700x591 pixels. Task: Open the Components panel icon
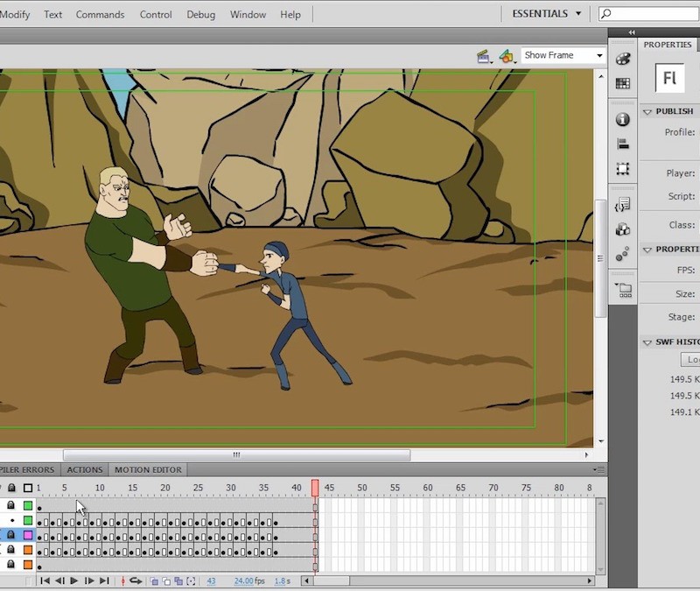tap(623, 229)
